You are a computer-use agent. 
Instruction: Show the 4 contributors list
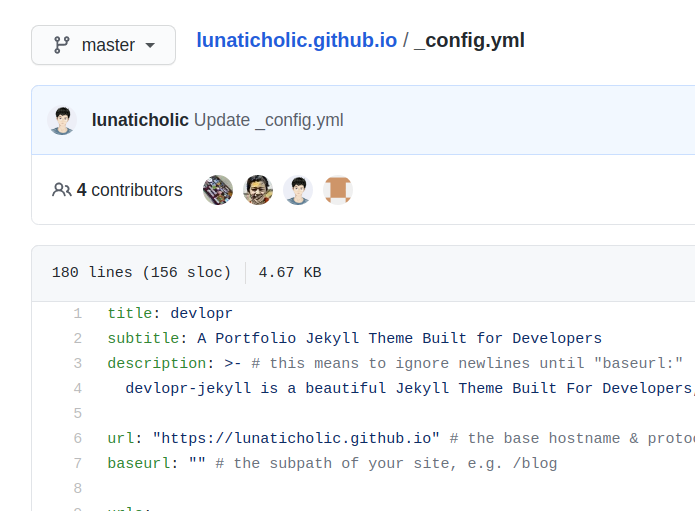tap(129, 190)
